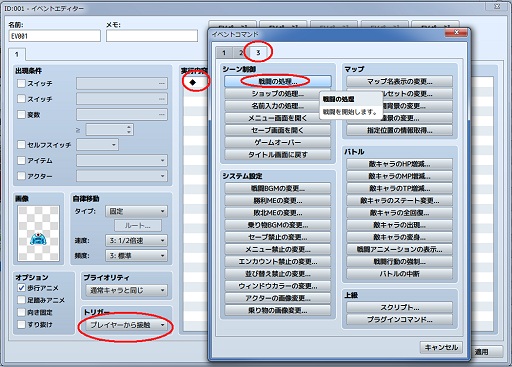Click the キャンセル button
This screenshot has height=367, width=512.
pos(441,347)
